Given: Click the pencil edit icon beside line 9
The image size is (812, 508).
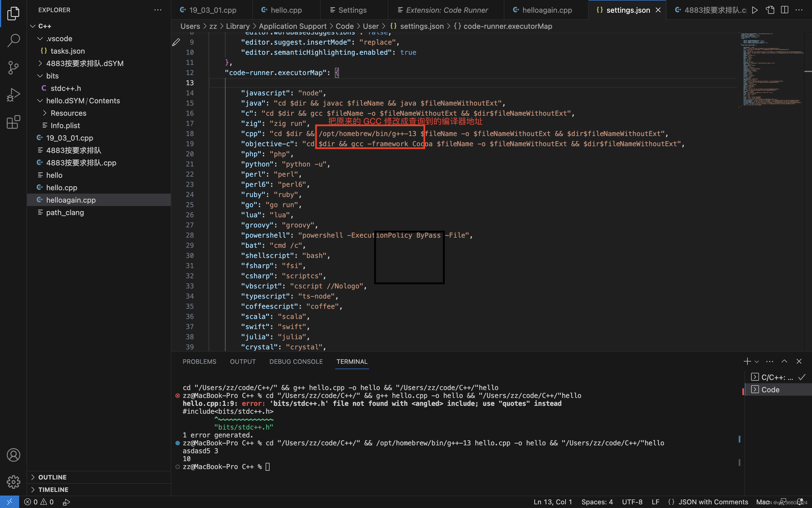Looking at the screenshot, I should click(x=176, y=42).
